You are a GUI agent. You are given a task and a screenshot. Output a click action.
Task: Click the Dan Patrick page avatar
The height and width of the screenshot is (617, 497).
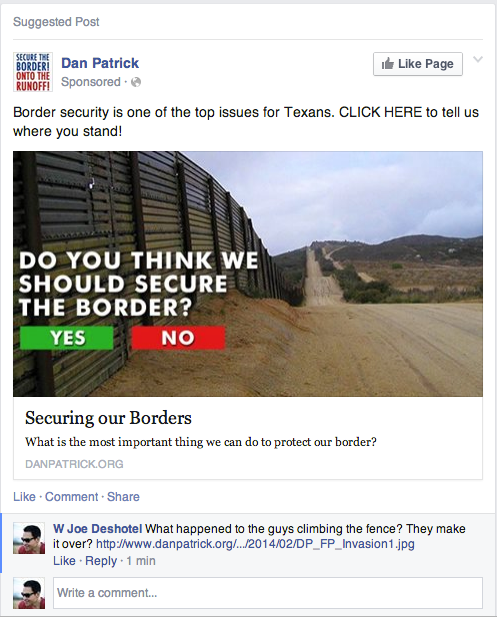(x=33, y=72)
